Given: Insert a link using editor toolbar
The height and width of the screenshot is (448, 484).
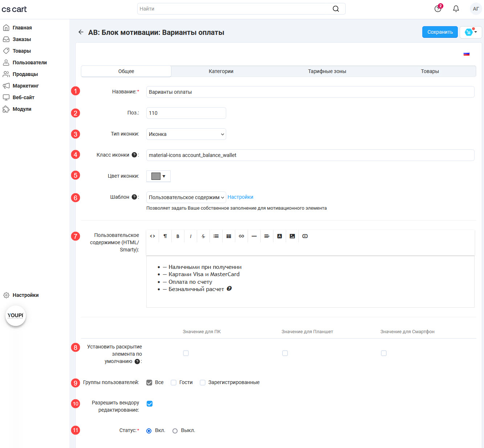Looking at the screenshot, I should point(241,236).
